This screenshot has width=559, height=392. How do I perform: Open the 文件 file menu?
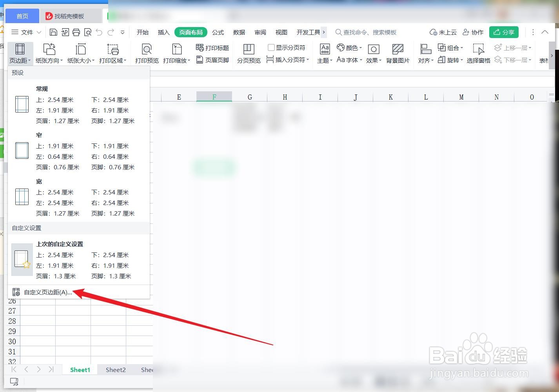click(x=26, y=32)
